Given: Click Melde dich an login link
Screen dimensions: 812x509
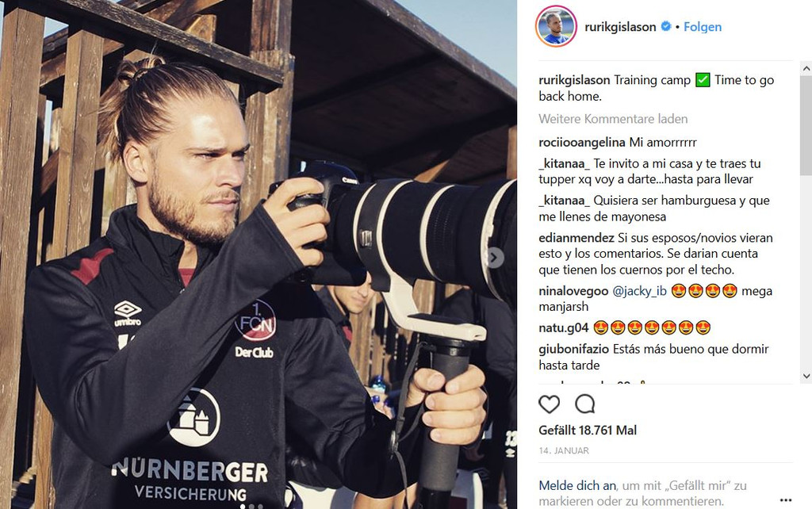Looking at the screenshot, I should 577,486.
